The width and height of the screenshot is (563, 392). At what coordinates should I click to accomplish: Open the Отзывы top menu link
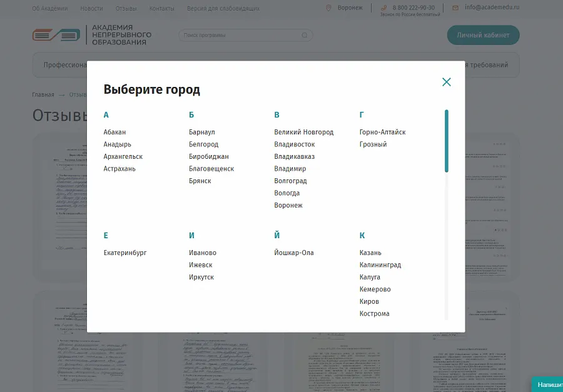(126, 8)
